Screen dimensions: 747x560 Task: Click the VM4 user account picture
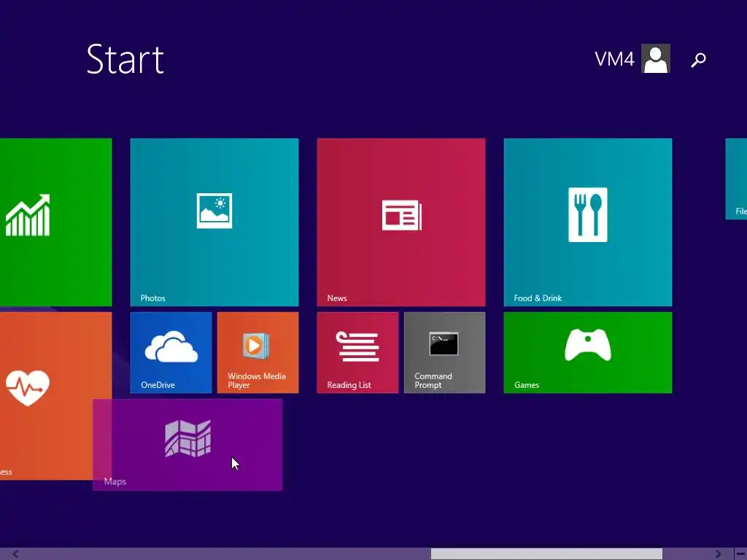tap(656, 58)
